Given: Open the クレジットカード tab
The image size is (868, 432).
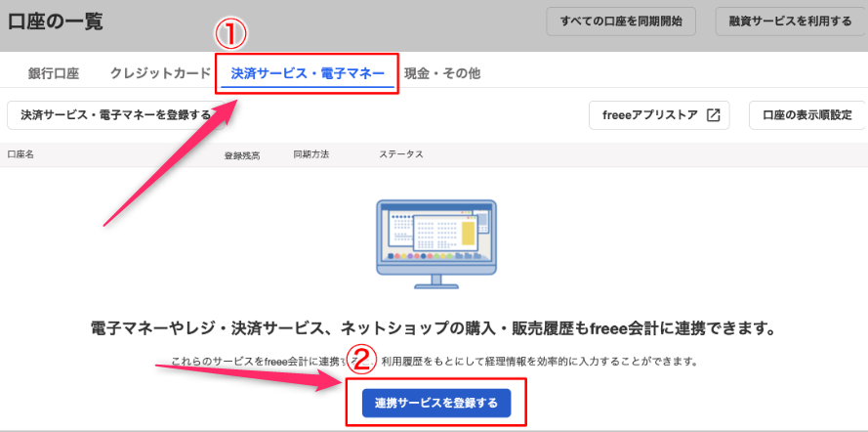Looking at the screenshot, I should click(160, 73).
